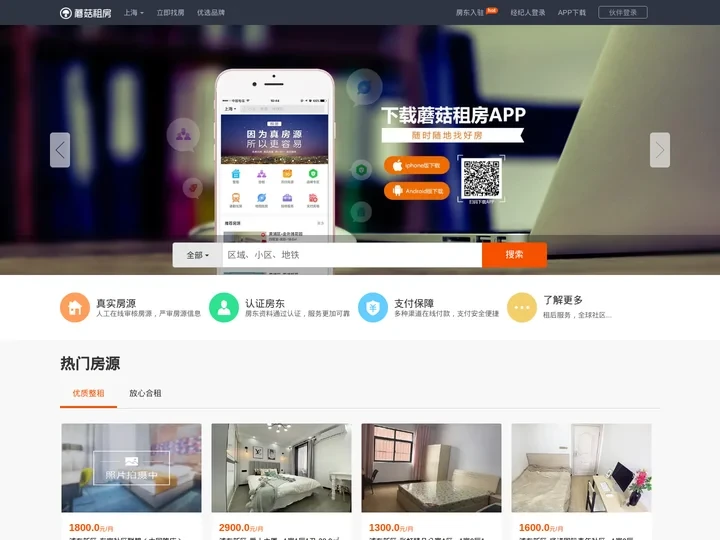Click the 2900.0 price text
Viewport: 720px width, 540px height.
(234, 528)
